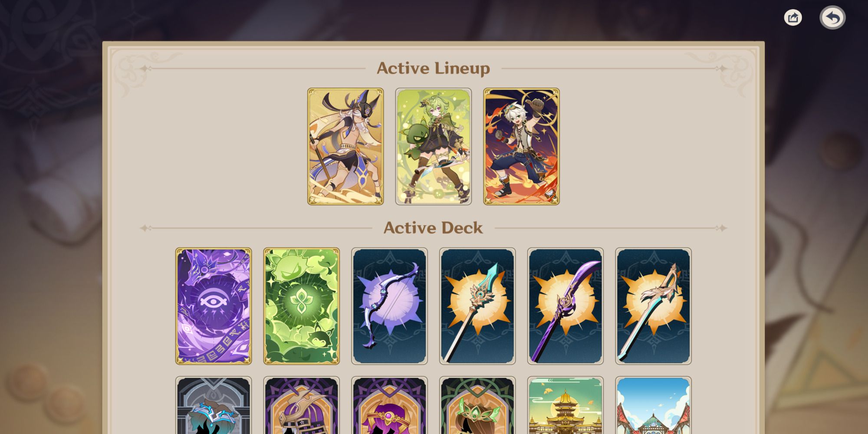Viewport: 868px width, 434px height.
Task: Select the green laurel crown artifact card
Action: click(477, 405)
